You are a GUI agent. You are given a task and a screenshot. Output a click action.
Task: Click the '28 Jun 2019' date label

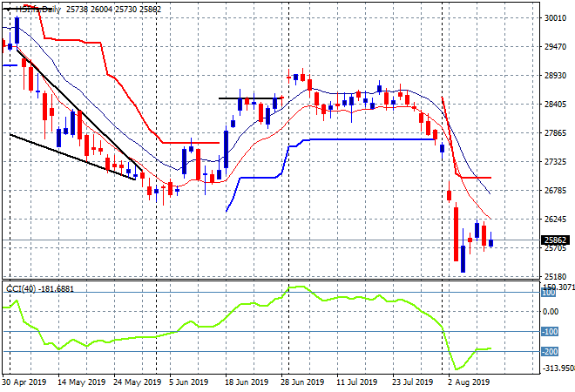tap(302, 382)
